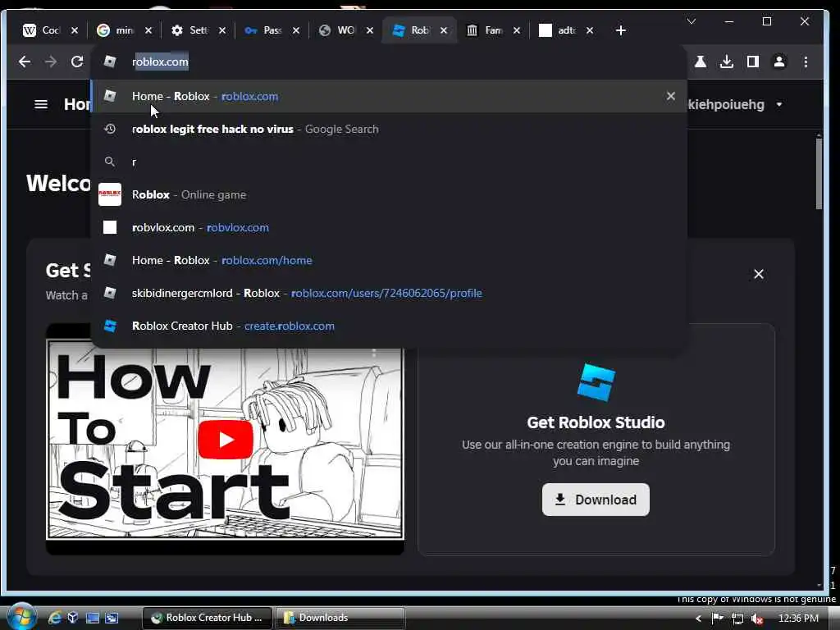
Task: Select the roblox.com/home suggestion
Action: (389, 260)
